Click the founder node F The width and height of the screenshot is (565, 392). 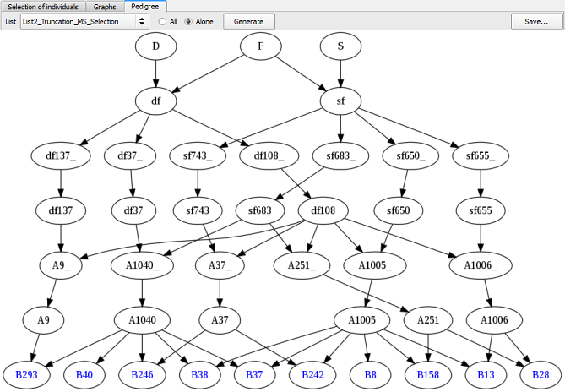(261, 46)
